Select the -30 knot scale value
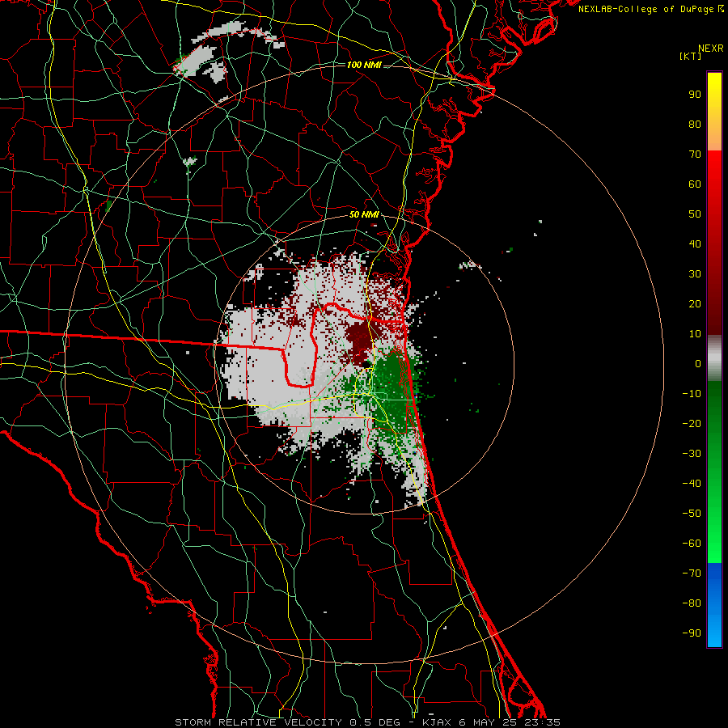 coord(692,454)
